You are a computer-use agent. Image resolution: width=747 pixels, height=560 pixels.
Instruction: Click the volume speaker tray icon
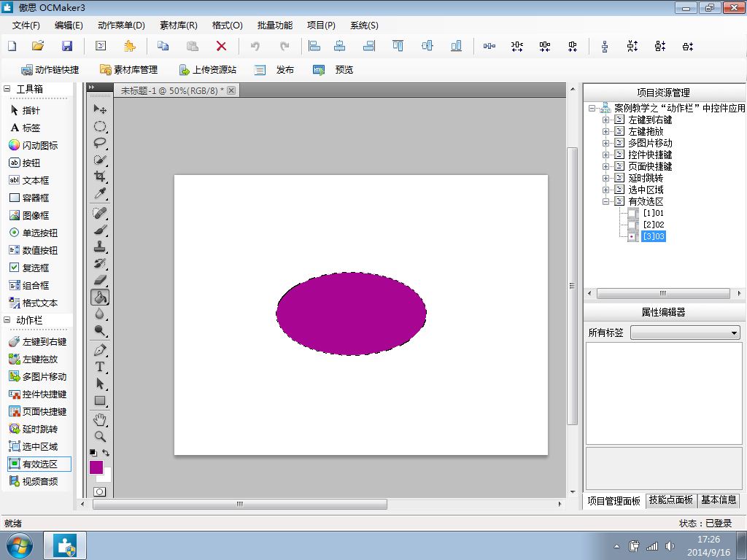670,546
